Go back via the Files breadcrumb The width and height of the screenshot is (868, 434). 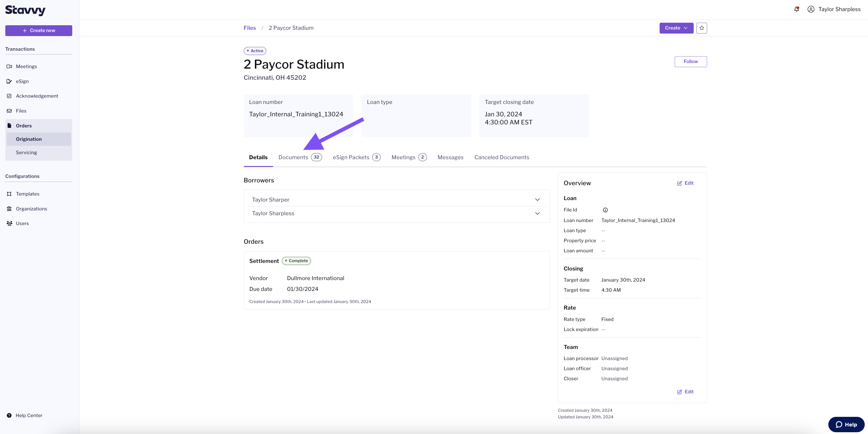pyautogui.click(x=249, y=28)
